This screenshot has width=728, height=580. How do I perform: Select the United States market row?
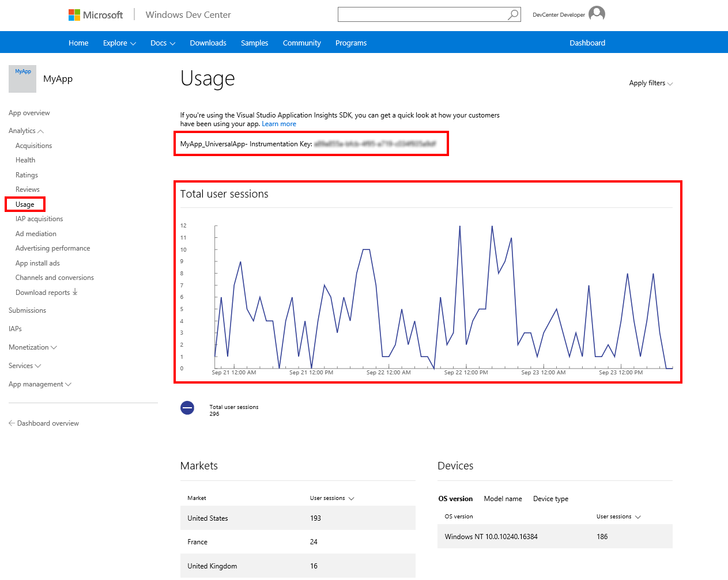(297, 518)
